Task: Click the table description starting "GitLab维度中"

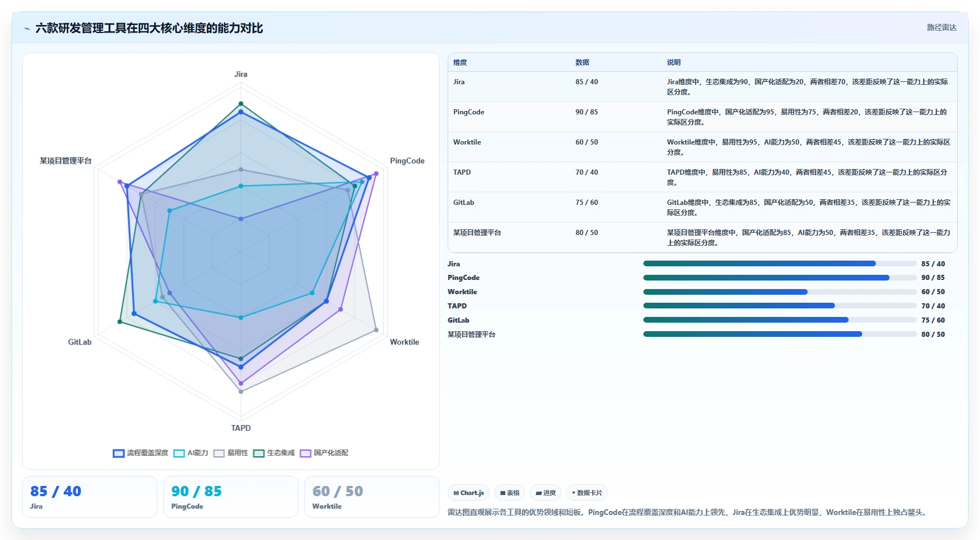Action: (x=809, y=208)
